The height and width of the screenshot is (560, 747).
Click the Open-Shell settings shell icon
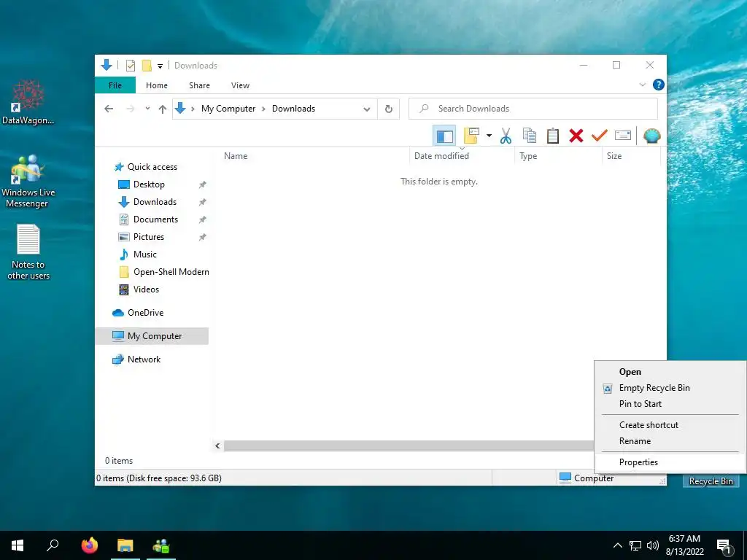(x=651, y=136)
